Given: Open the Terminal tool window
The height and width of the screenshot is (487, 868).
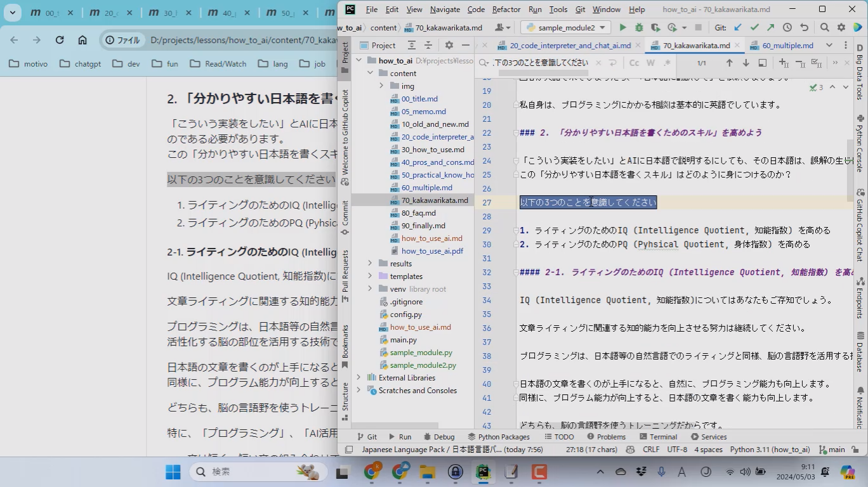Looking at the screenshot, I should point(658,437).
